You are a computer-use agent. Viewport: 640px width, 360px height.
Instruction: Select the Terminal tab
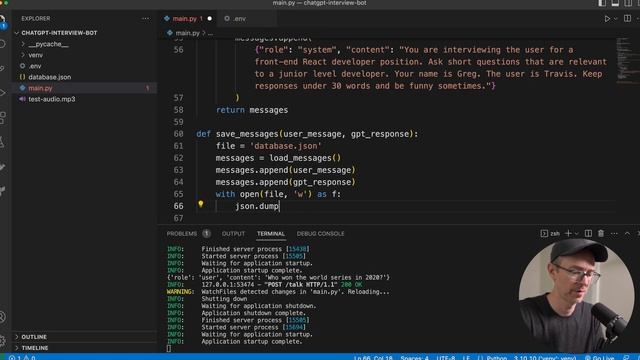point(271,233)
